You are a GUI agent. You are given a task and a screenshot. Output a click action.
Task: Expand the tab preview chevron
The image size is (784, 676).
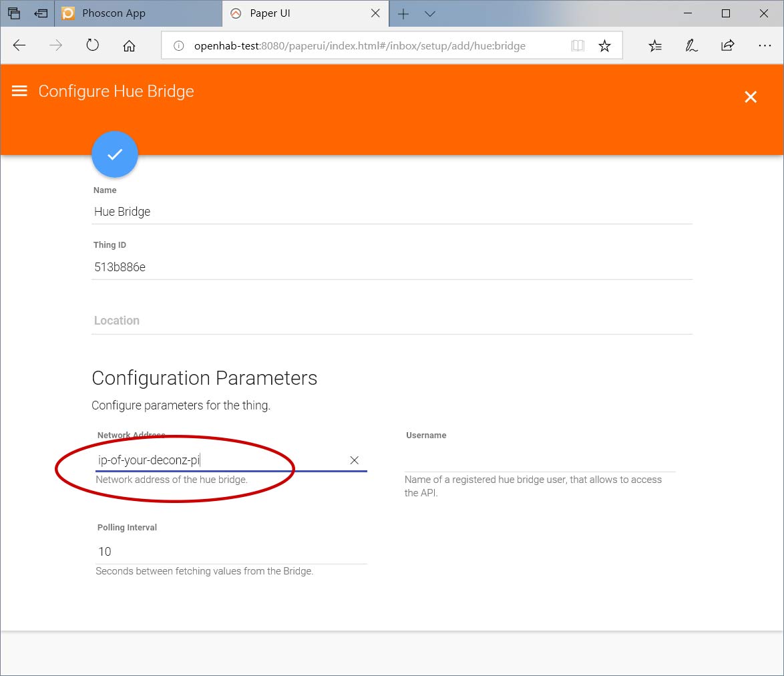coord(430,13)
